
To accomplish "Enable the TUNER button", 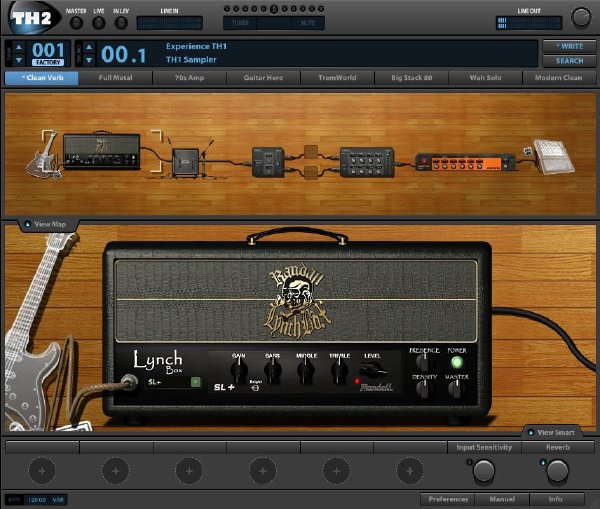I will 240,23.
